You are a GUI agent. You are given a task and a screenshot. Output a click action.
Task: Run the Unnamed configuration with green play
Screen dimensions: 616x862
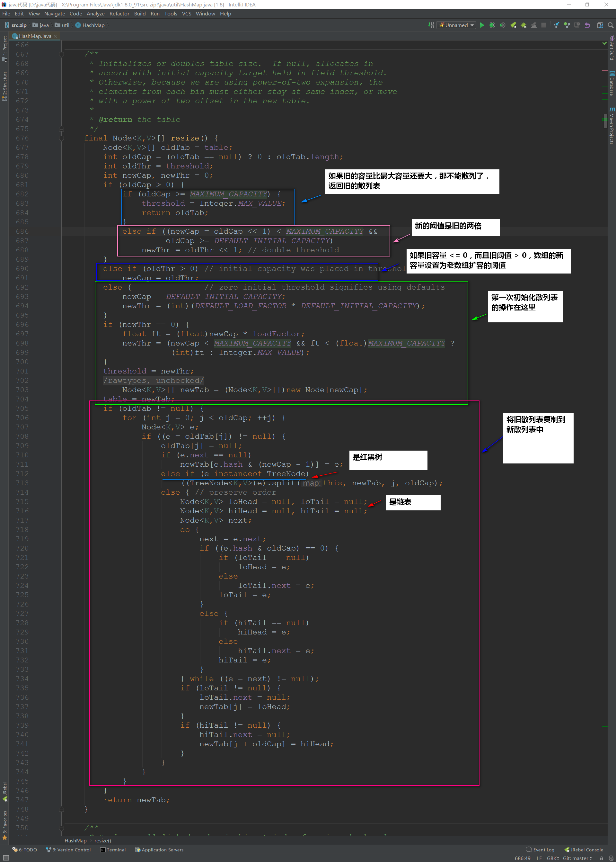482,25
